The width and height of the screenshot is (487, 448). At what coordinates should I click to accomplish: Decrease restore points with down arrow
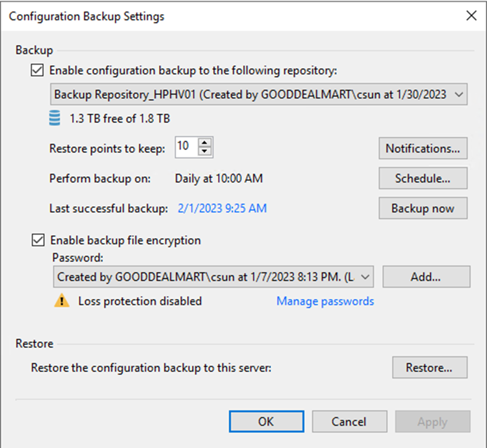click(x=206, y=152)
